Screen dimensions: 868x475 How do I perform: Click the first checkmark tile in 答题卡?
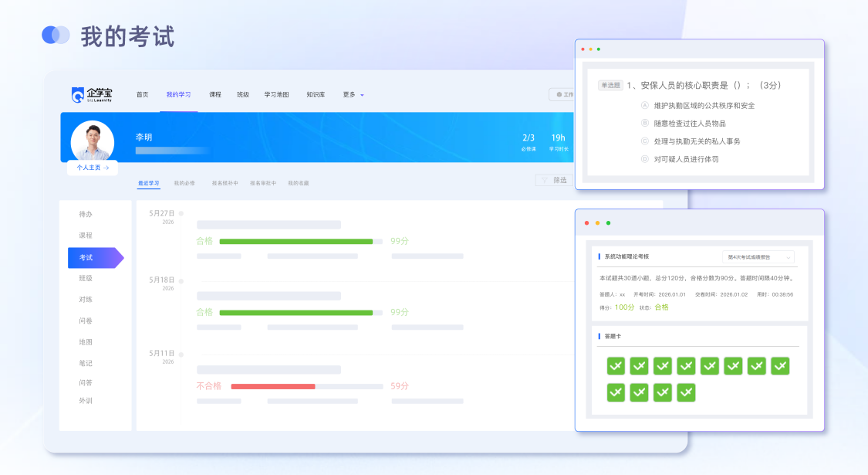click(616, 366)
